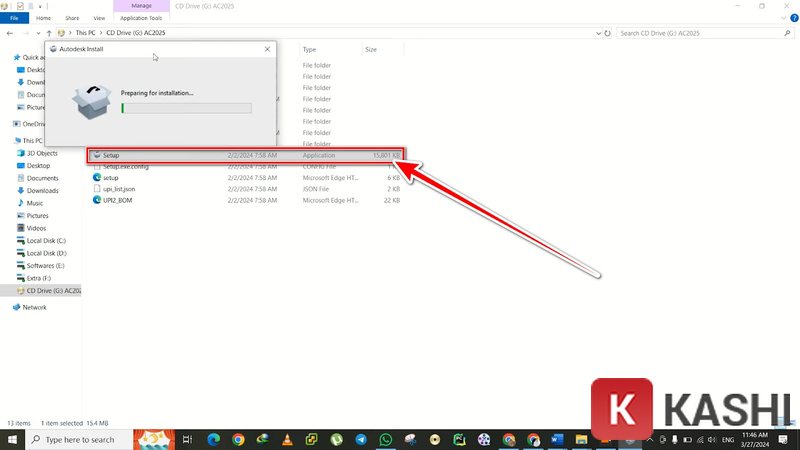The height and width of the screenshot is (450, 800).
Task: Click This PC in the breadcrumb
Action: pyautogui.click(x=85, y=33)
